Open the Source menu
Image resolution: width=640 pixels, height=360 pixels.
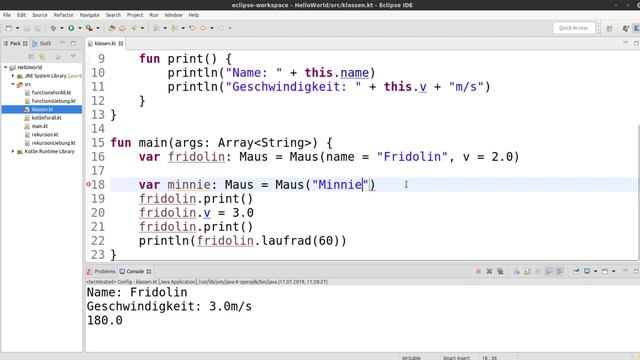[40, 15]
